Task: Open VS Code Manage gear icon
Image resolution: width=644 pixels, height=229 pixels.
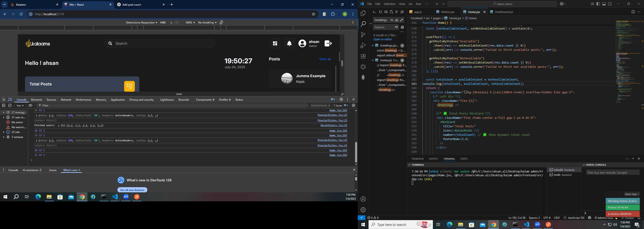Action: click(363, 210)
